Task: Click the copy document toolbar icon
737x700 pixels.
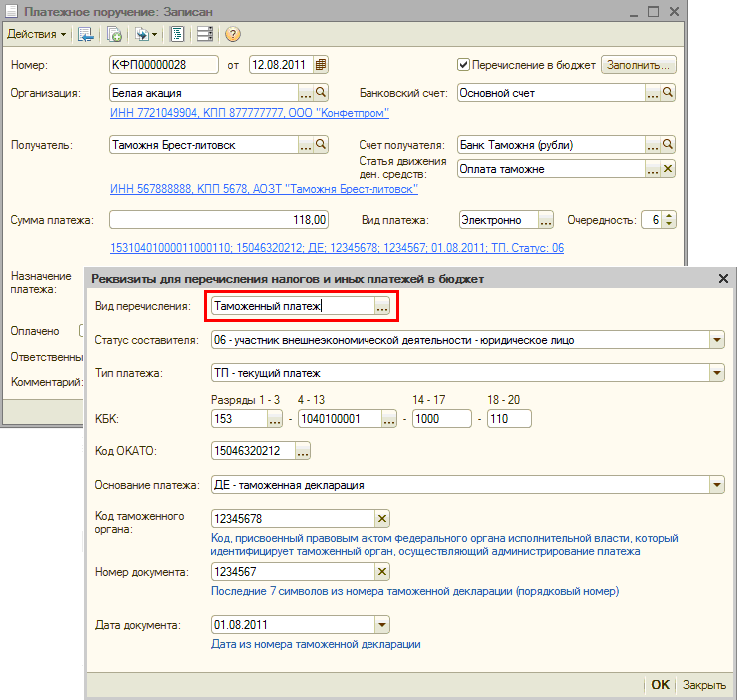Action: tap(114, 34)
